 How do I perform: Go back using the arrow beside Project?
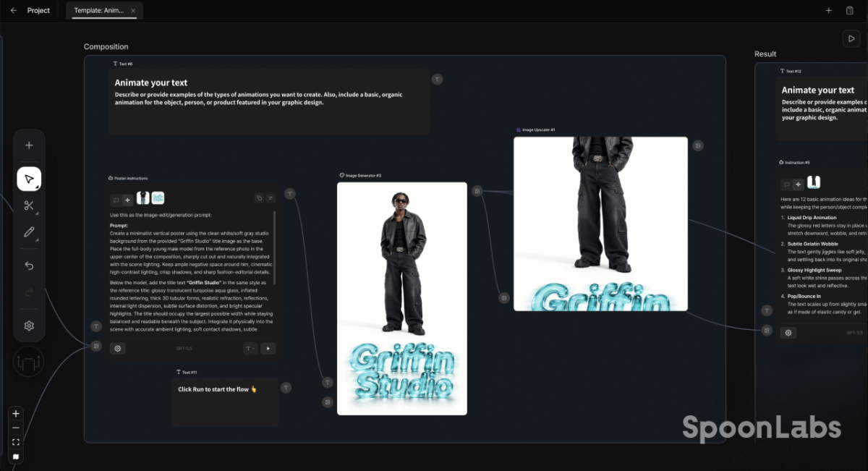(14, 11)
